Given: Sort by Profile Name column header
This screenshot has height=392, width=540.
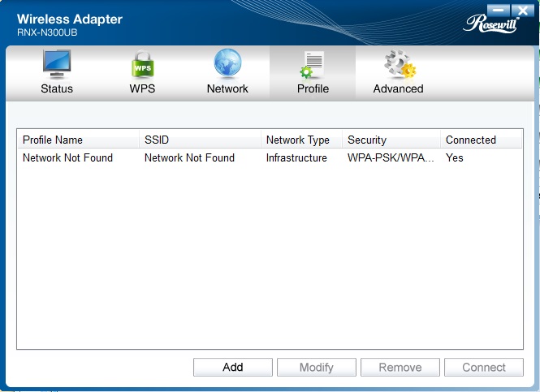Looking at the screenshot, I should (x=78, y=140).
